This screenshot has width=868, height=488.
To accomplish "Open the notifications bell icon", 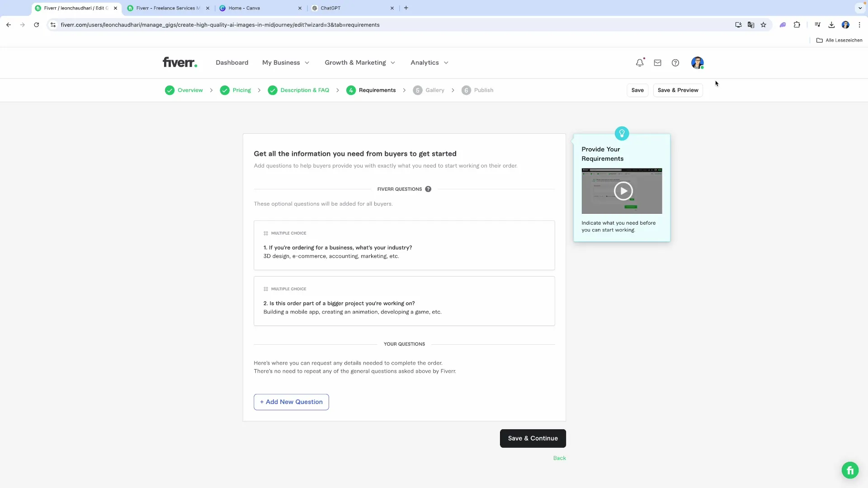I will tap(639, 63).
